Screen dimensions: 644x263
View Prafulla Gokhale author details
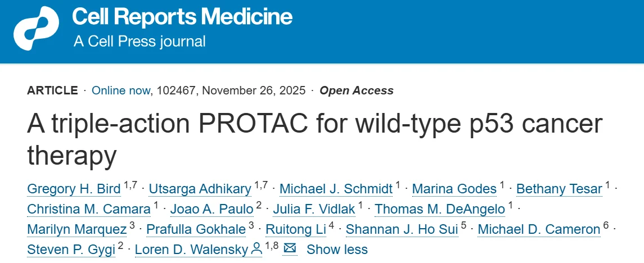pos(196,229)
